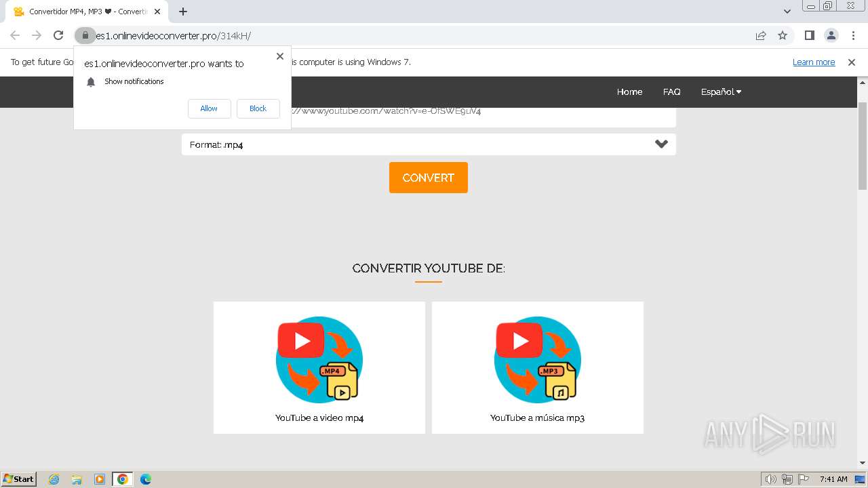Open File Explorer from taskbar
Image resolution: width=868 pixels, height=488 pixels.
click(77, 479)
